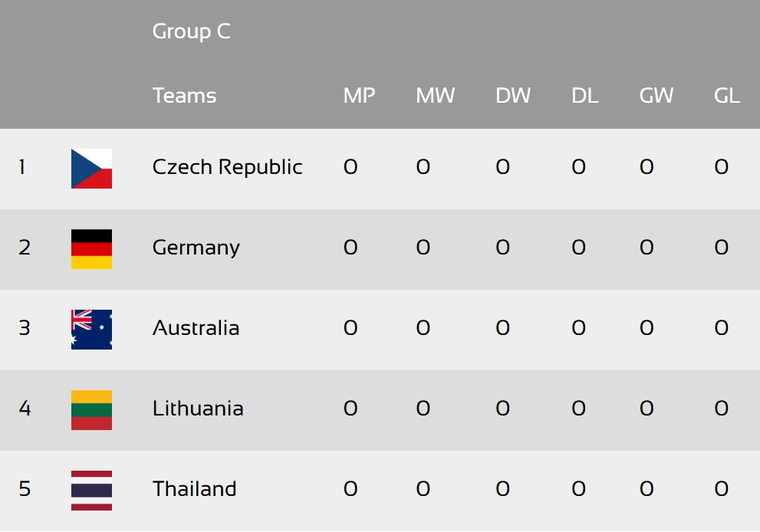
Task: Click the Germany flag icon
Action: [91, 249]
